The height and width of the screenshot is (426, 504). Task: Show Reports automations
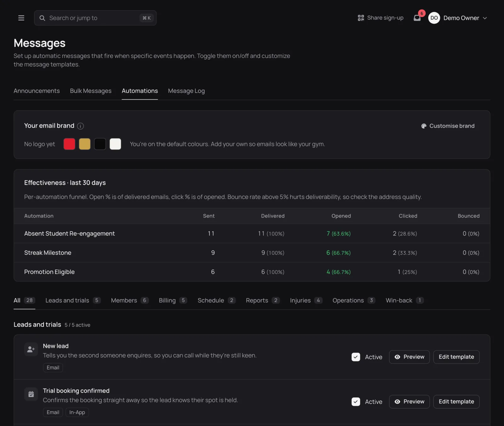tap(263, 301)
